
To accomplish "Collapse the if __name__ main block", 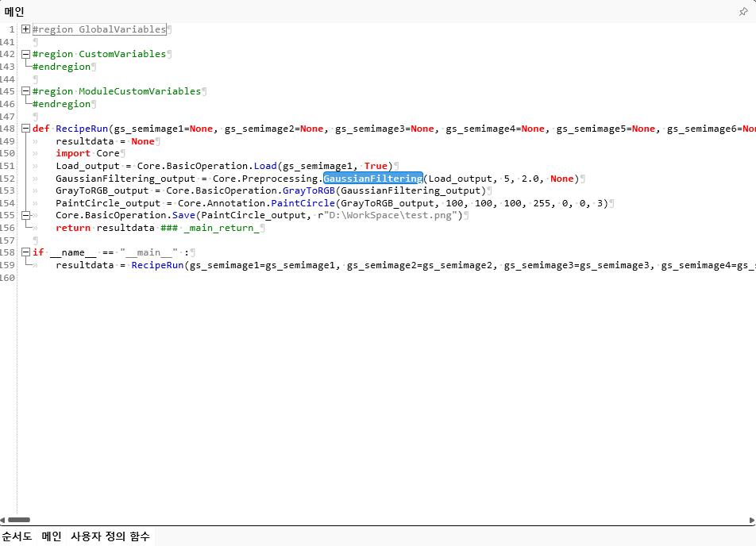I will pyautogui.click(x=25, y=252).
